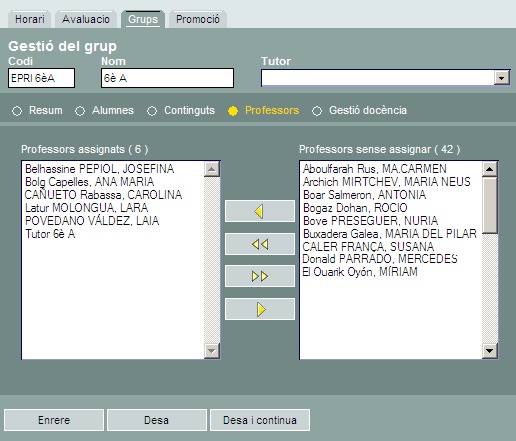Switch to the Horari tab
The width and height of the screenshot is (516, 441).
[29, 19]
